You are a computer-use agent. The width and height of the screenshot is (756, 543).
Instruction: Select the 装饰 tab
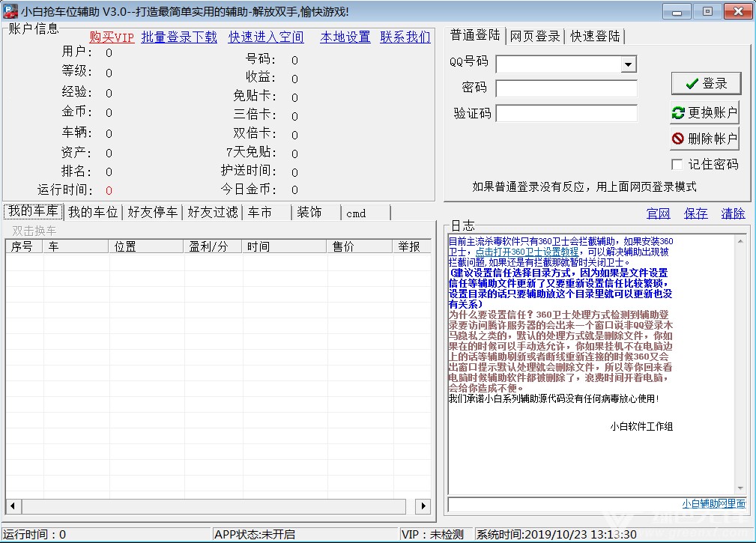(317, 213)
